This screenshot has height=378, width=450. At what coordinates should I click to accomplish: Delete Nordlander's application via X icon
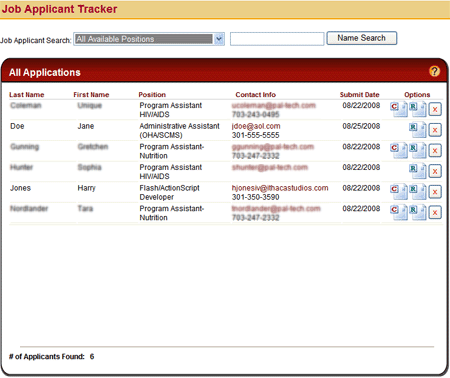click(435, 213)
